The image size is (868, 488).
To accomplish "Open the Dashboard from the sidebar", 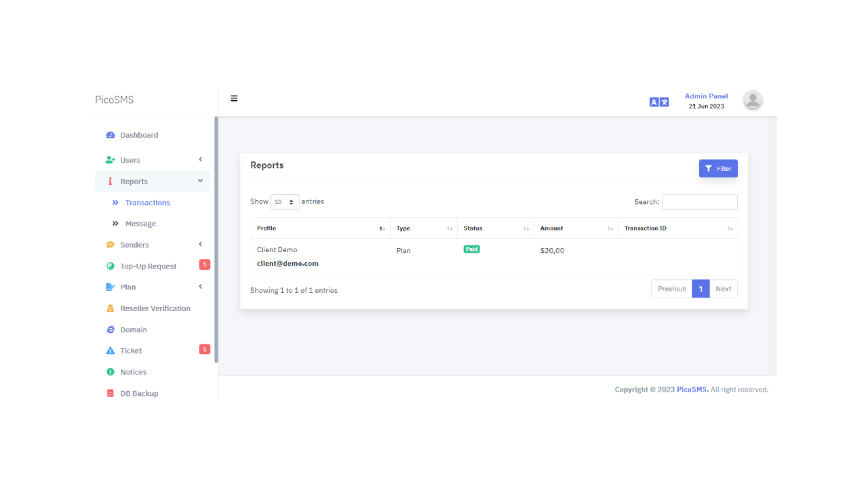I will click(x=138, y=135).
